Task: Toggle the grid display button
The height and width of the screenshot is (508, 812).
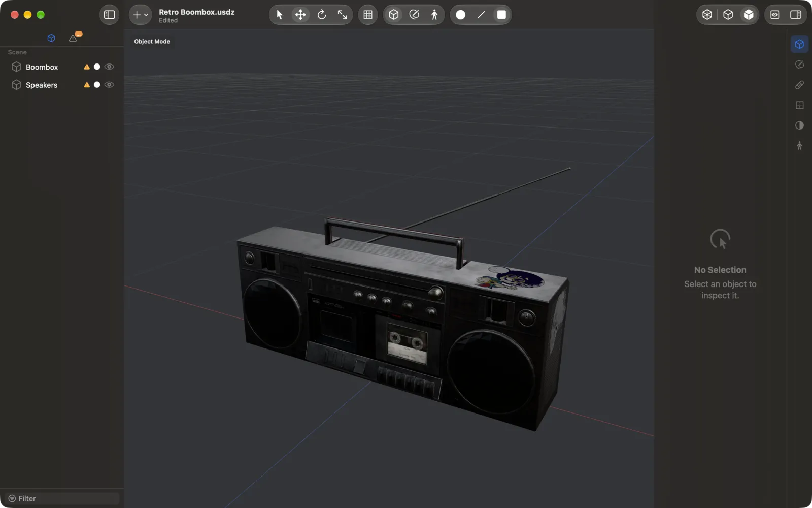Action: pyautogui.click(x=368, y=15)
